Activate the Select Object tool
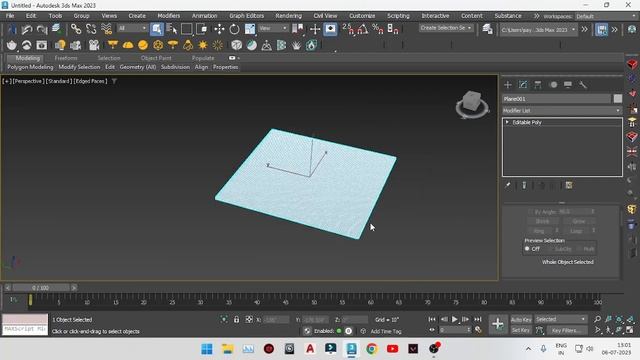Viewport: 640px width, 360px height. click(157, 29)
